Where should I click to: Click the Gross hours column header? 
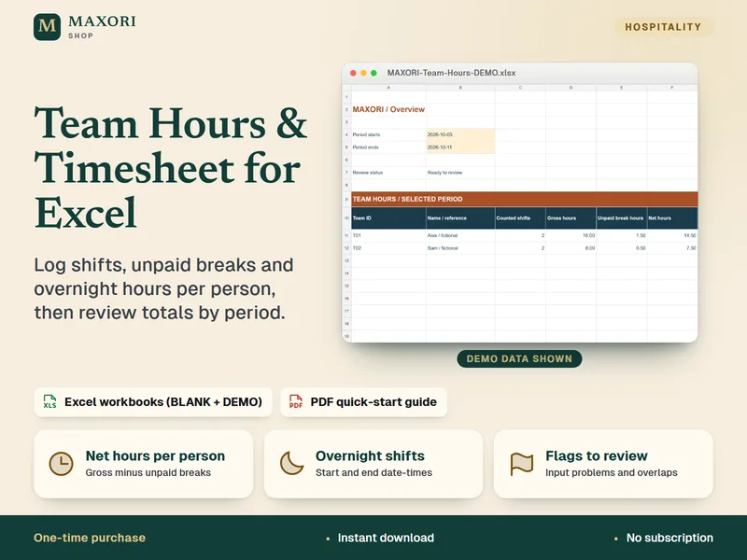571,218
